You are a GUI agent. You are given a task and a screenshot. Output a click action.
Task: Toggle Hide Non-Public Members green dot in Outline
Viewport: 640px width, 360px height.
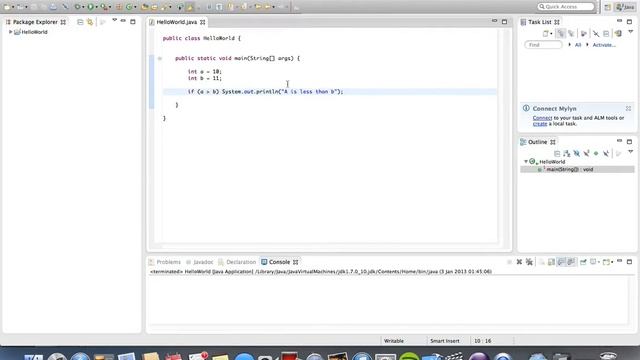click(596, 153)
